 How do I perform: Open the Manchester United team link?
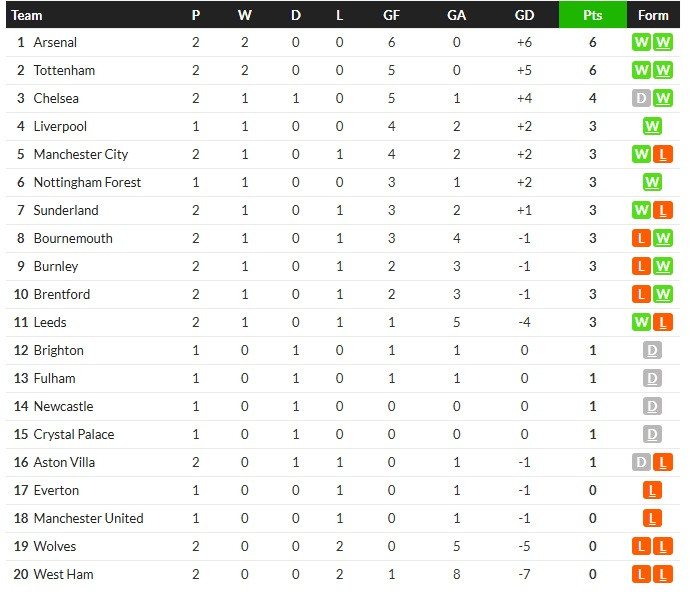88,518
